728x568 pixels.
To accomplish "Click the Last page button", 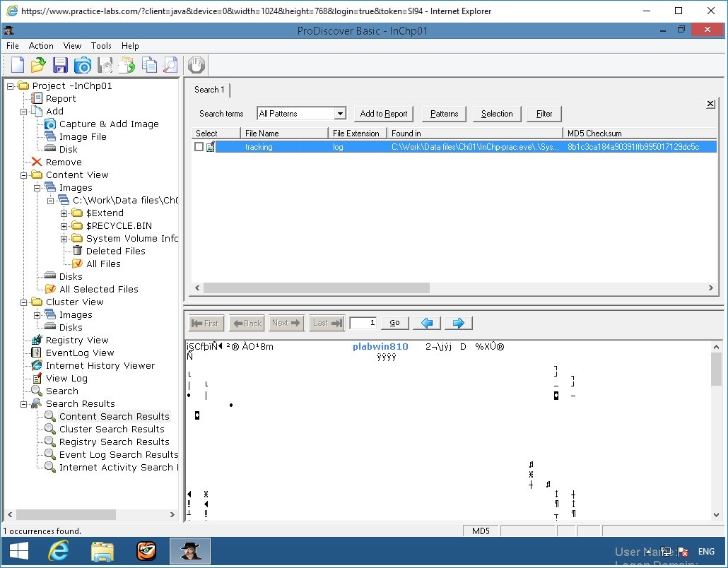I will tap(327, 323).
